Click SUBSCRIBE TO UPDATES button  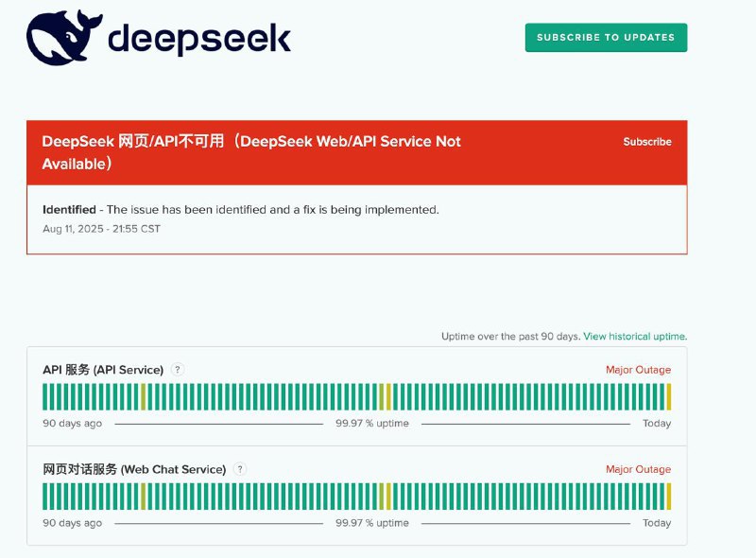coord(606,37)
